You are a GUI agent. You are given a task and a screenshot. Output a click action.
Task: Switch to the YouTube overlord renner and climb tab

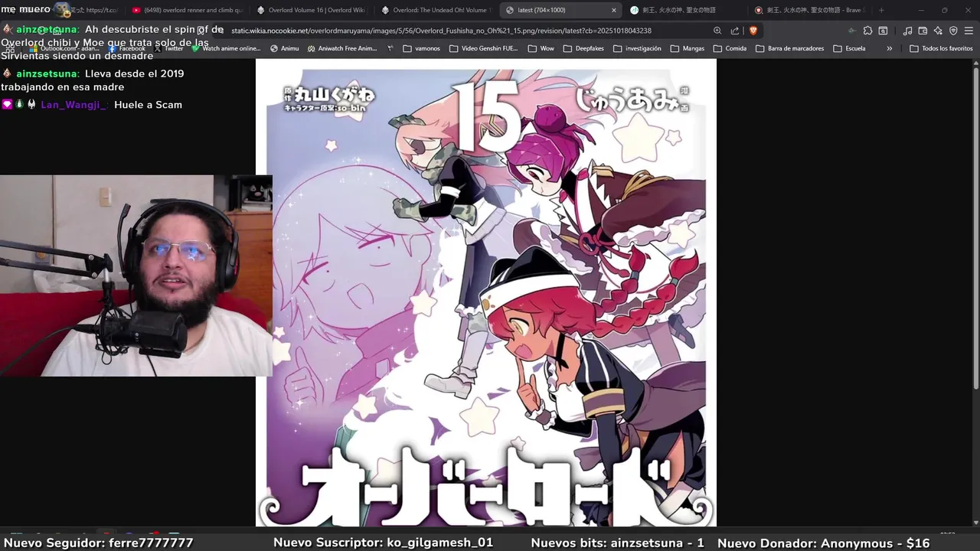tap(188, 10)
